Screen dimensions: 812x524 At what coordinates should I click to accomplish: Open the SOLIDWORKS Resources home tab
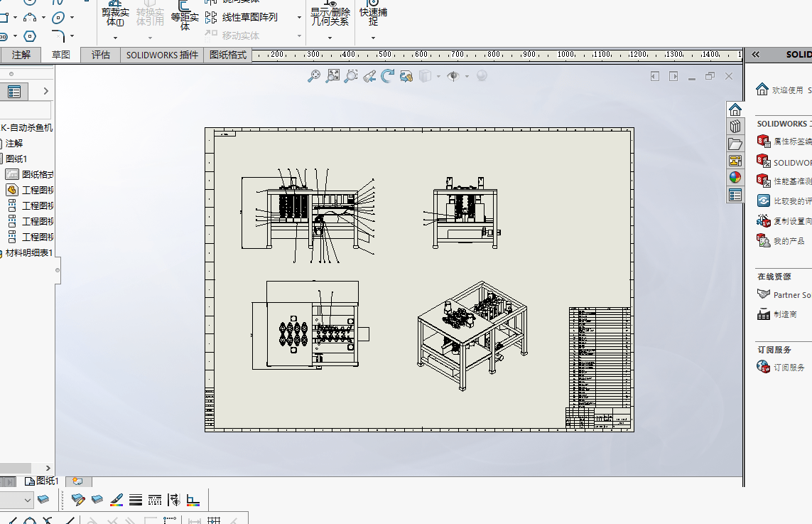[735, 109]
